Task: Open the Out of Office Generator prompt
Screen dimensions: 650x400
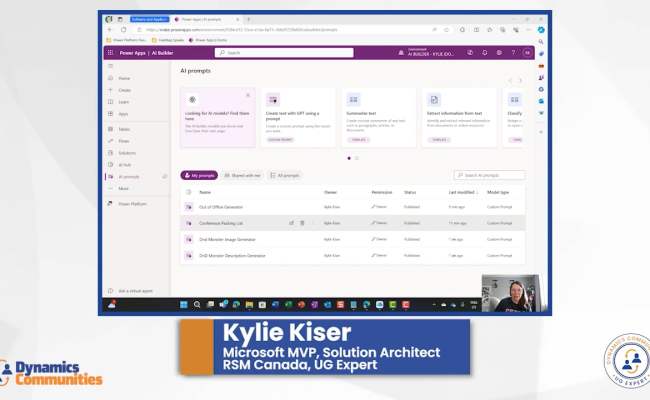Action: click(x=221, y=207)
